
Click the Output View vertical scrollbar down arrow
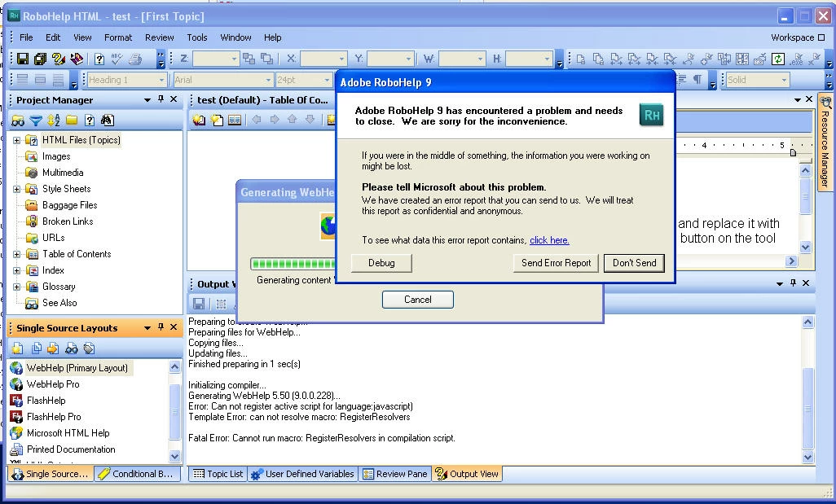coord(807,457)
